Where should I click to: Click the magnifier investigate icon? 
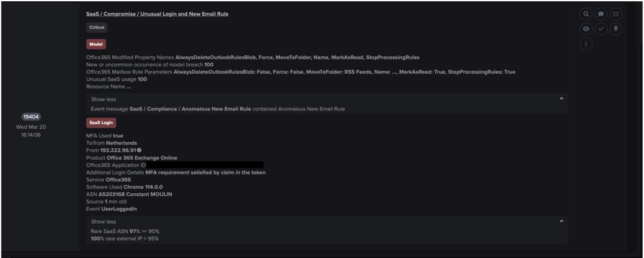pos(586,14)
